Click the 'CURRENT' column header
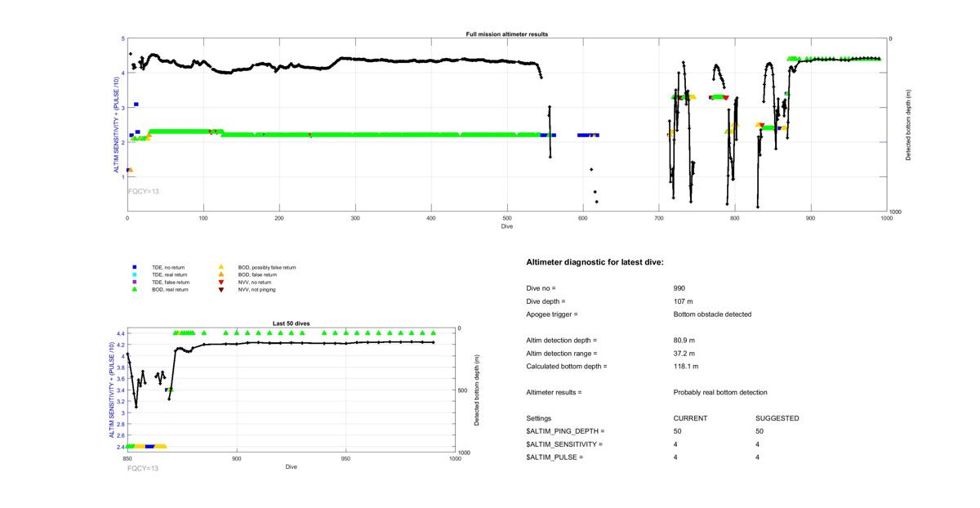 tap(690, 418)
